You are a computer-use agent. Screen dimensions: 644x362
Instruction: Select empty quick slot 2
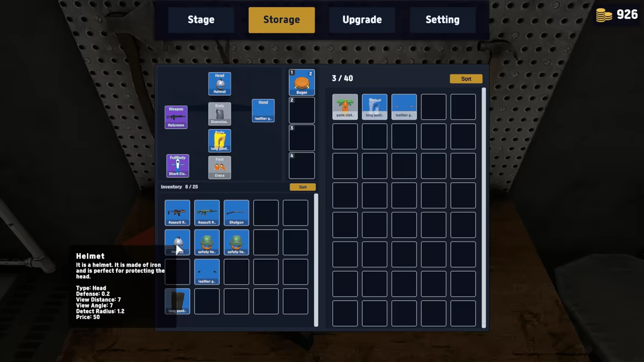(302, 111)
